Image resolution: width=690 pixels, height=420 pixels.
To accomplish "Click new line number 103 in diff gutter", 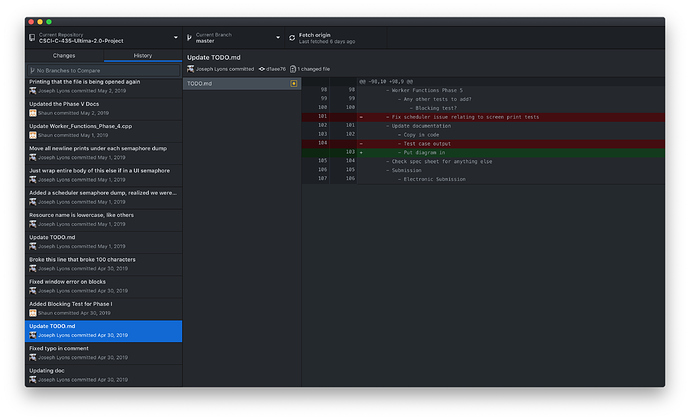I will point(350,152).
